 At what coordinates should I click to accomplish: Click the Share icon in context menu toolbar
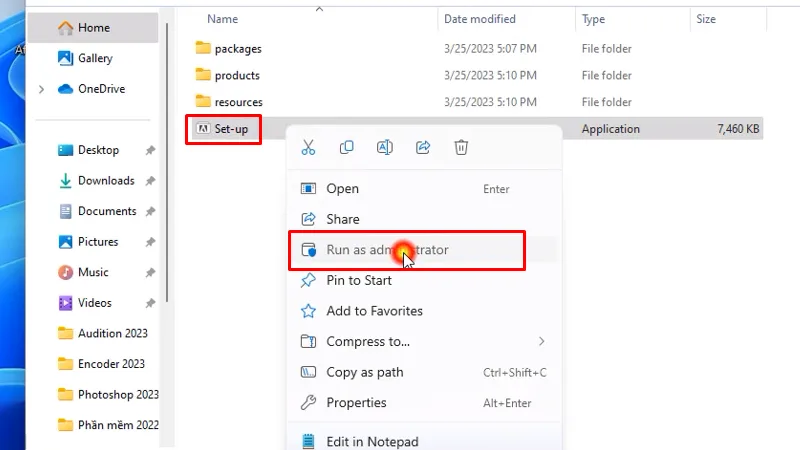(x=423, y=147)
